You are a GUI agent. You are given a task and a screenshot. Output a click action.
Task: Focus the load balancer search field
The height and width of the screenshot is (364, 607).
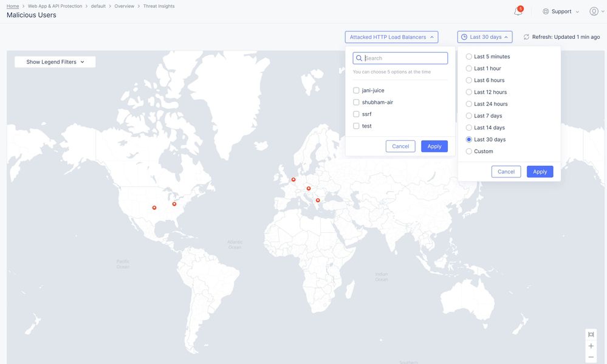click(x=405, y=58)
